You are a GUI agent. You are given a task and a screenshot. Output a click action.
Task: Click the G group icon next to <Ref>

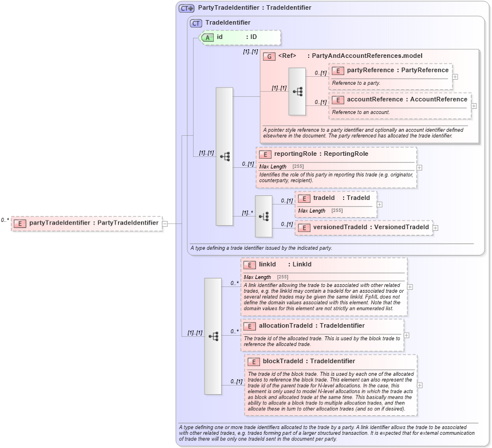[x=269, y=57]
